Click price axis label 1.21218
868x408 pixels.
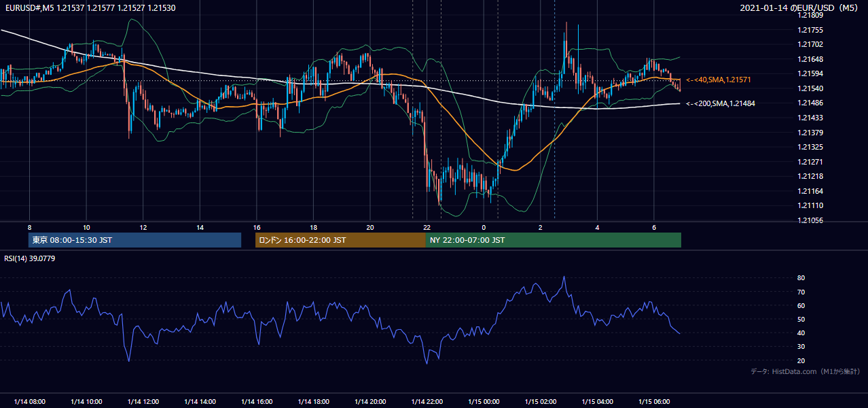[811, 176]
